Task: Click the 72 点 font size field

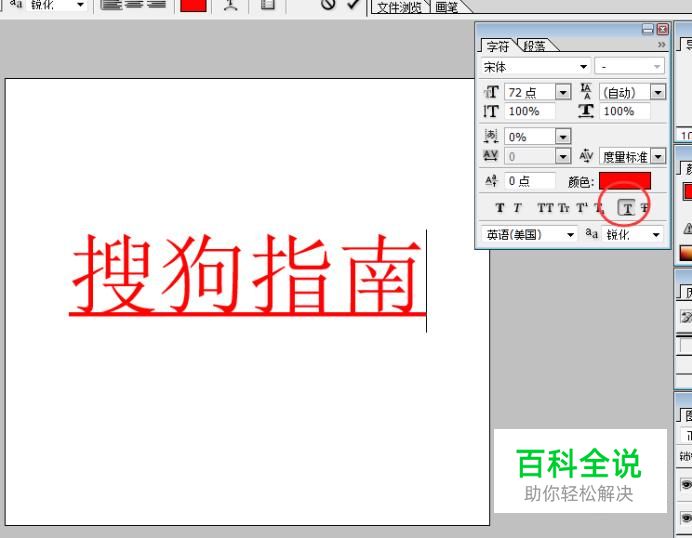Action: click(x=530, y=92)
